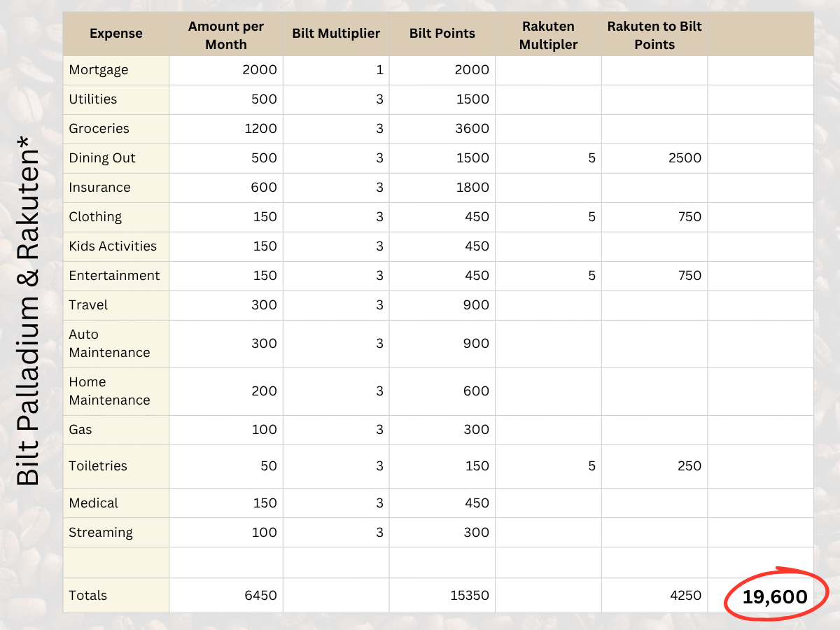Click the "Kids Activities" expense label
This screenshot has width=840, height=630.
(x=113, y=246)
